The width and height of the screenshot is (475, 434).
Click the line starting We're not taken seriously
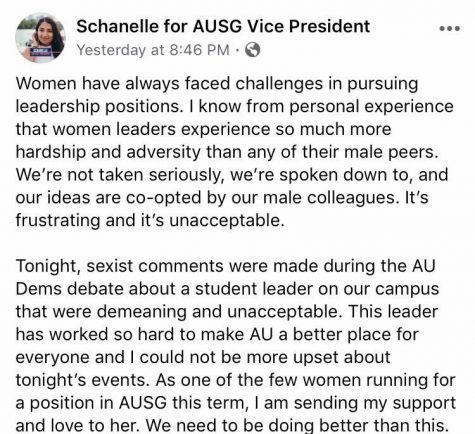(x=232, y=175)
